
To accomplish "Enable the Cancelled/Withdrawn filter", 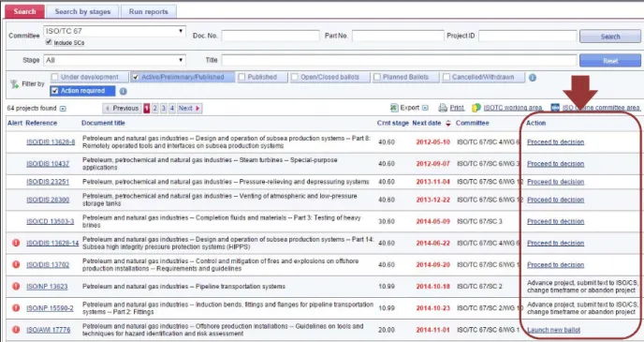I will (446, 77).
